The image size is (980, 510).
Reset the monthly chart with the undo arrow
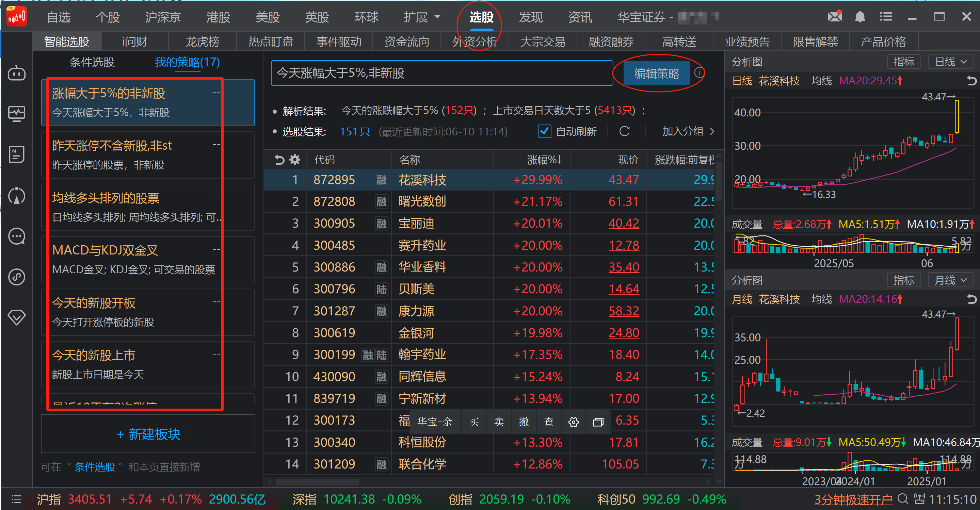[971, 299]
